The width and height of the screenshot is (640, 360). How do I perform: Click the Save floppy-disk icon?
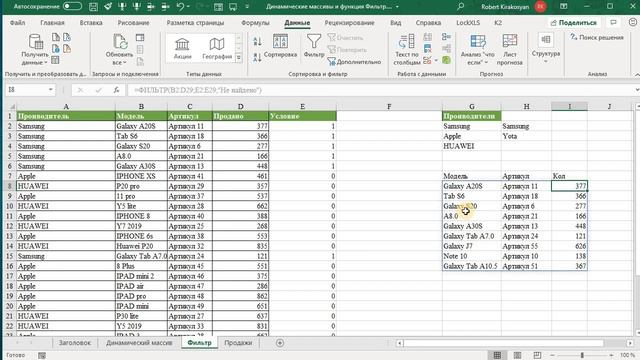93,7
